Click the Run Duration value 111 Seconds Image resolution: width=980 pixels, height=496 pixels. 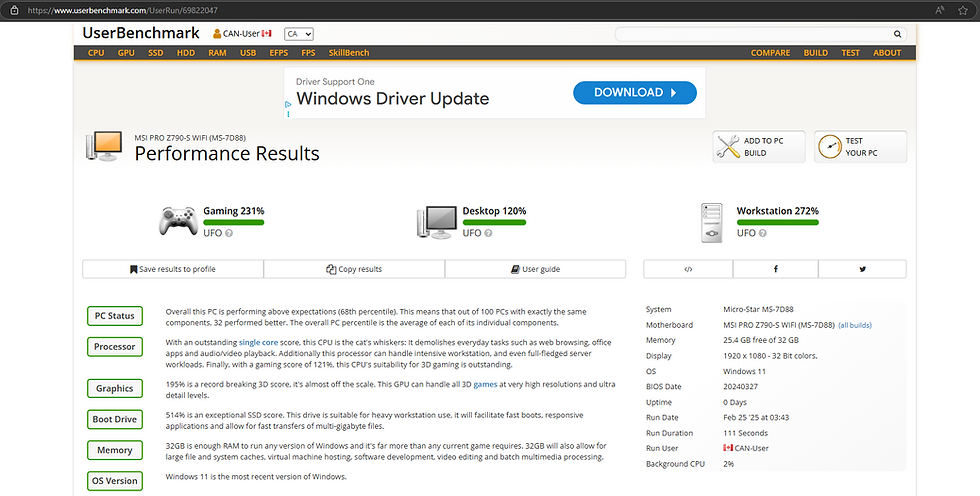745,434
